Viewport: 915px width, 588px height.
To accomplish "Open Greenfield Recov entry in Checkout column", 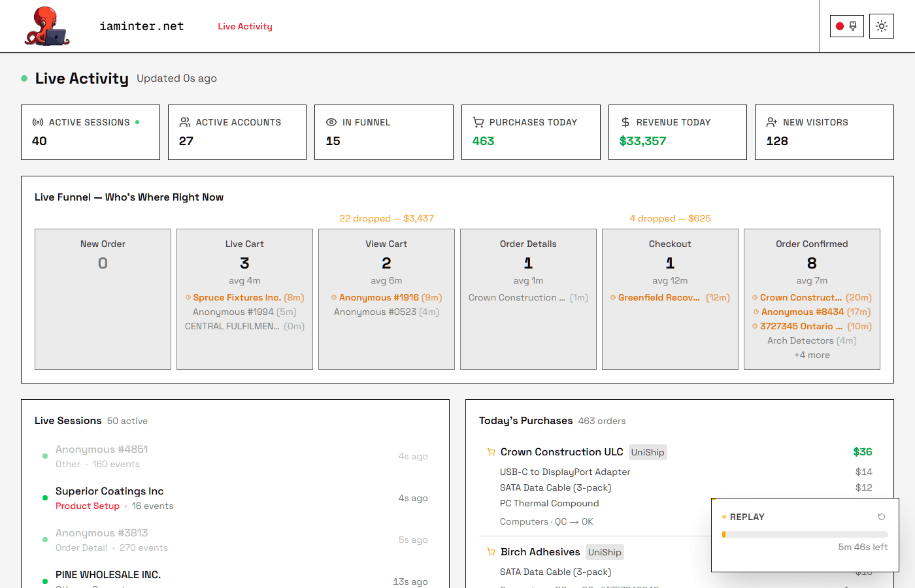I will (668, 297).
